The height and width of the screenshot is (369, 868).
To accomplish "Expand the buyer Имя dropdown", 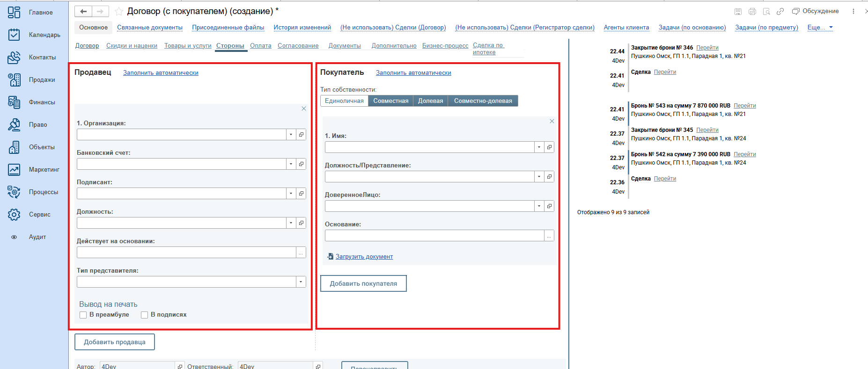I will 539,147.
